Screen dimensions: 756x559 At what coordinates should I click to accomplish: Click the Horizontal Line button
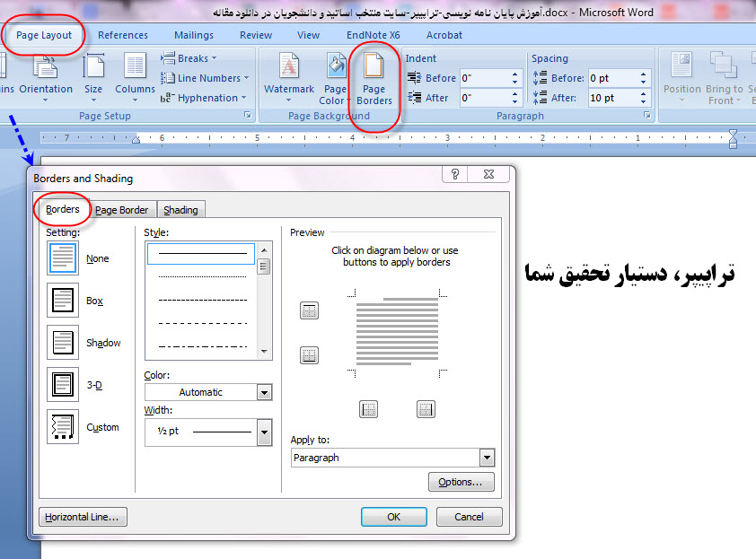pos(83,516)
